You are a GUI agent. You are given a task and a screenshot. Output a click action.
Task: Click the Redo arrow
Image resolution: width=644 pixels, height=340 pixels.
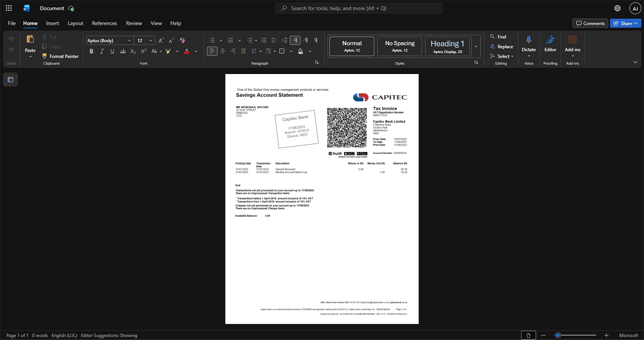[11, 50]
